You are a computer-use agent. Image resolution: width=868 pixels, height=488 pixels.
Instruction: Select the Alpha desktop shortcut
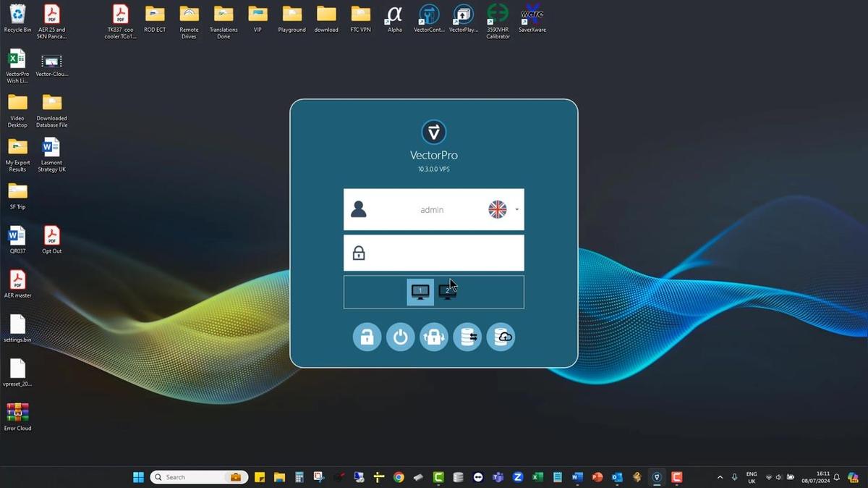click(x=394, y=20)
